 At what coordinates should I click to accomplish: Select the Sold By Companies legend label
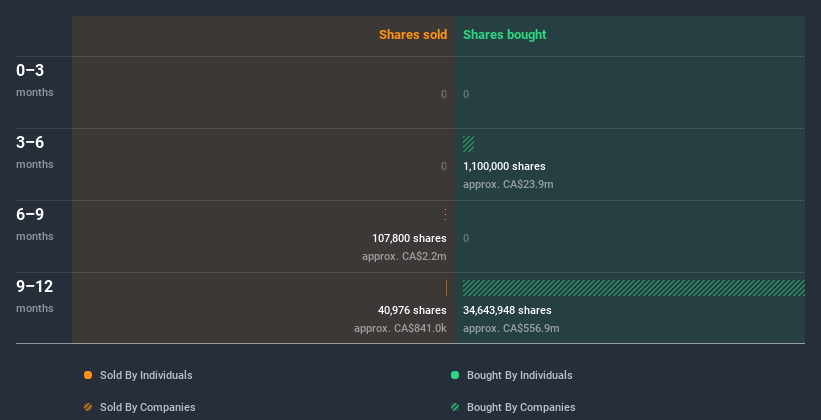point(148,407)
